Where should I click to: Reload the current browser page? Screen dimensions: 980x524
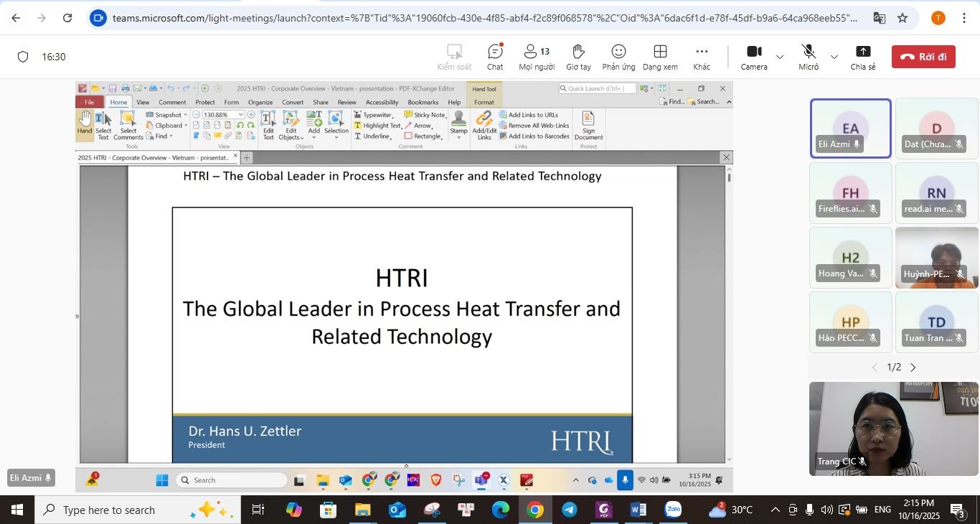(67, 18)
